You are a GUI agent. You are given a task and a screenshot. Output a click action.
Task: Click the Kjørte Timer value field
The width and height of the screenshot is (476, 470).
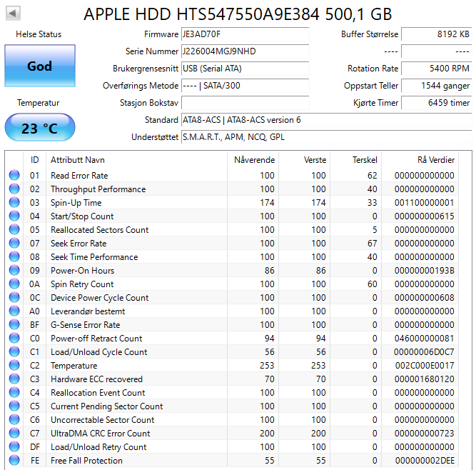(436, 103)
